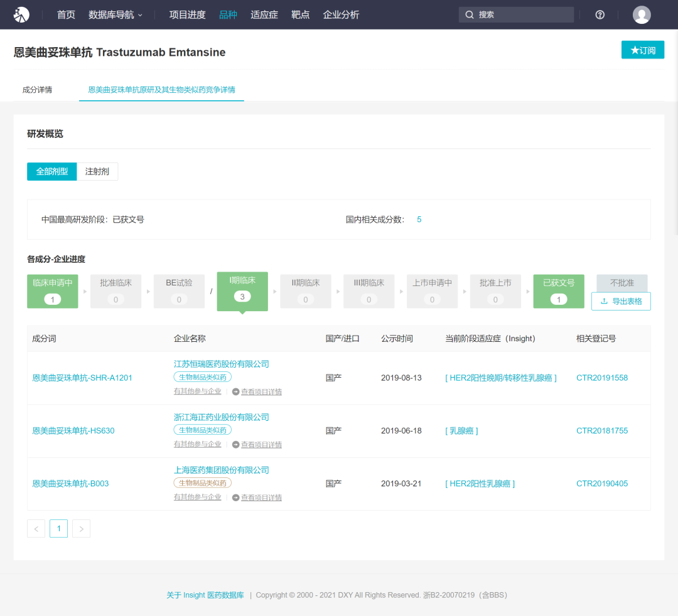
Task: Select 批准上市 stage box
Action: (x=495, y=291)
